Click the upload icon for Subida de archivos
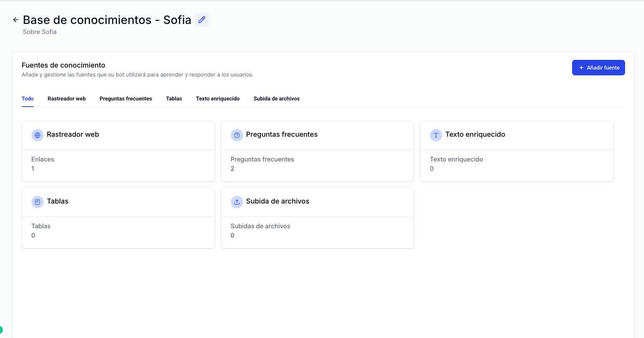 click(237, 202)
